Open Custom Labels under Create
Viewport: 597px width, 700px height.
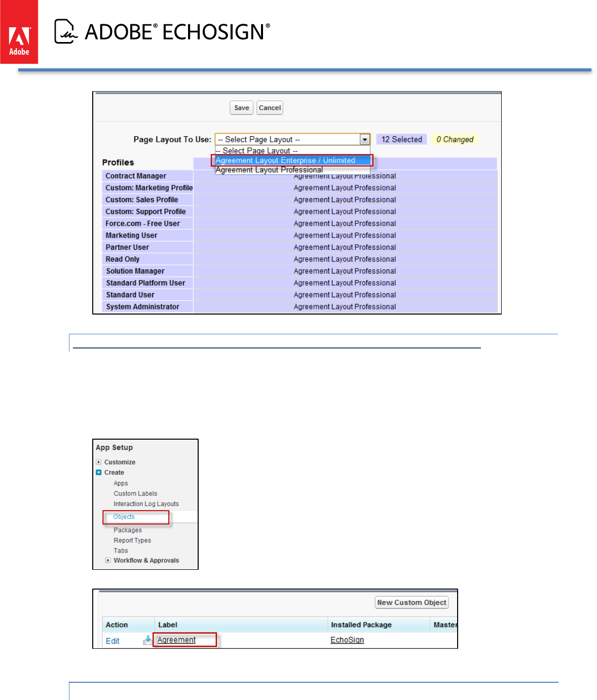(135, 493)
